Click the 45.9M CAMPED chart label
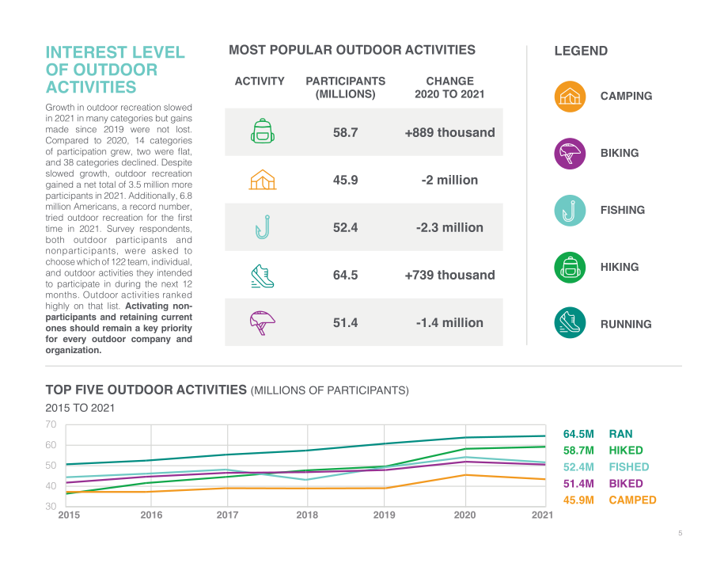The image size is (728, 563). pos(609,500)
